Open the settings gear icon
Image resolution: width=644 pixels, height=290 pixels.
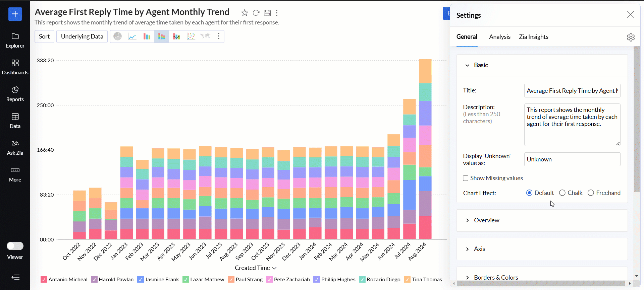(631, 37)
